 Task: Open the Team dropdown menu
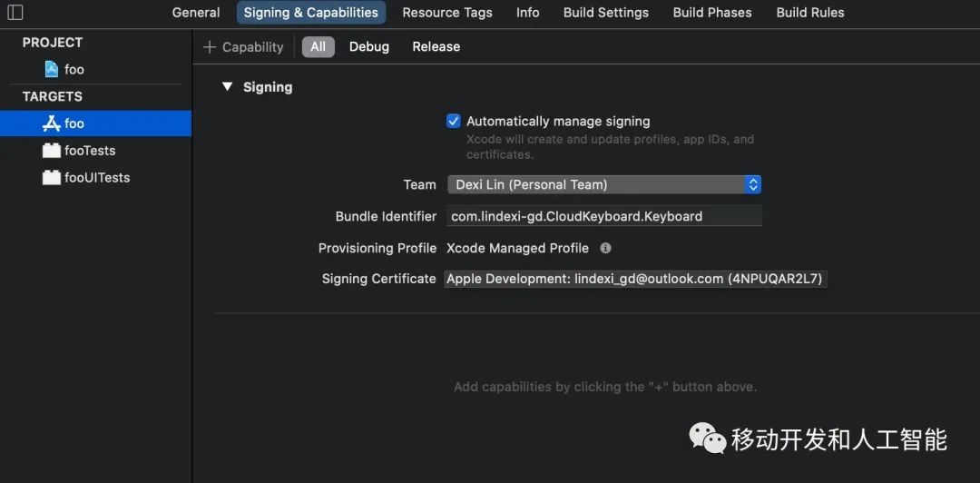604,184
